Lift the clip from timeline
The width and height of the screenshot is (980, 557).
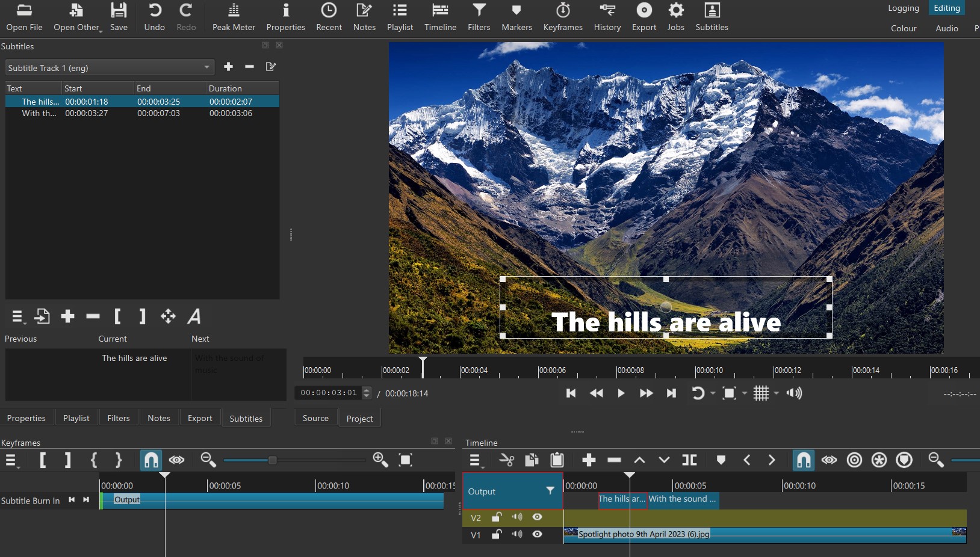pos(639,460)
